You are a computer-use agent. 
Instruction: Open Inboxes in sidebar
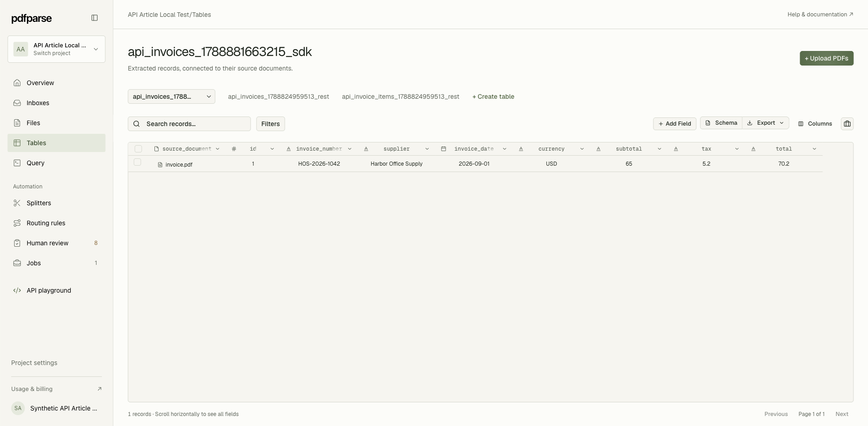pos(56,103)
